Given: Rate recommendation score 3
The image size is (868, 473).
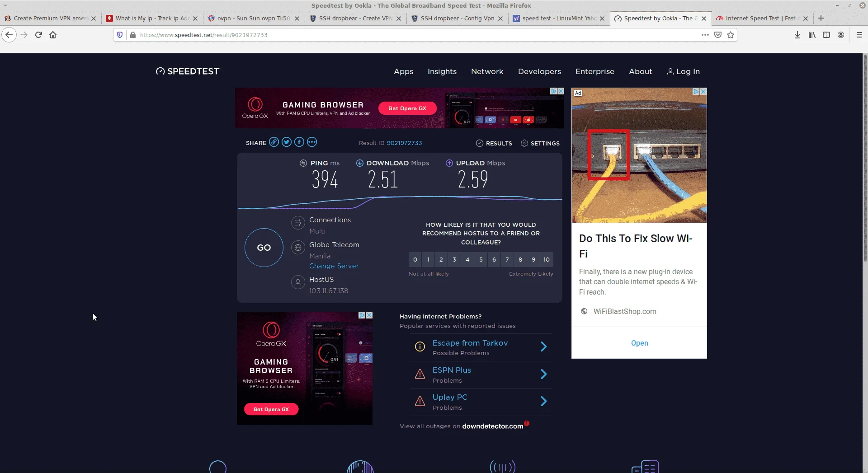Looking at the screenshot, I should pyautogui.click(x=454, y=259).
